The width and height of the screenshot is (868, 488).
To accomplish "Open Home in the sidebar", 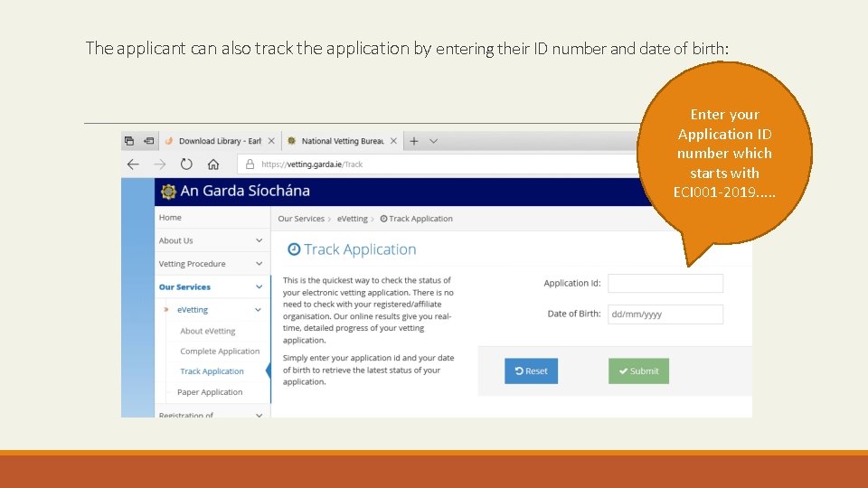I will click(x=170, y=218).
